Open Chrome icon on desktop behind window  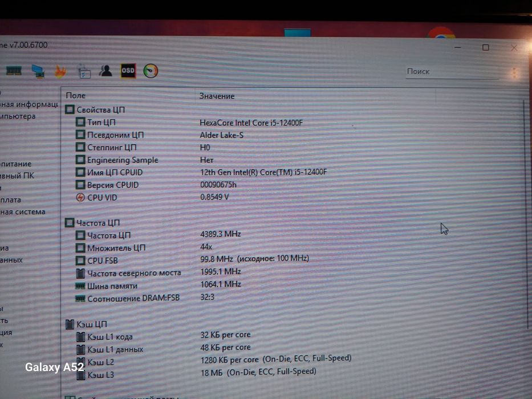pos(441,32)
